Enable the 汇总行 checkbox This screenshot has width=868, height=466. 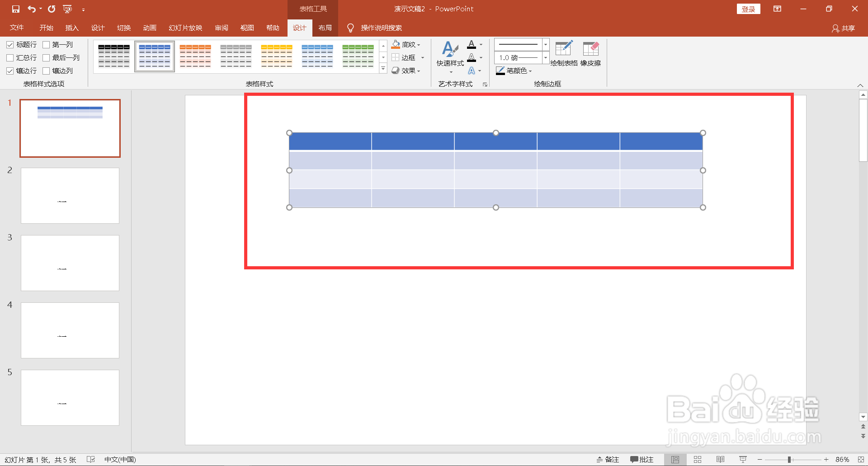(x=10, y=58)
